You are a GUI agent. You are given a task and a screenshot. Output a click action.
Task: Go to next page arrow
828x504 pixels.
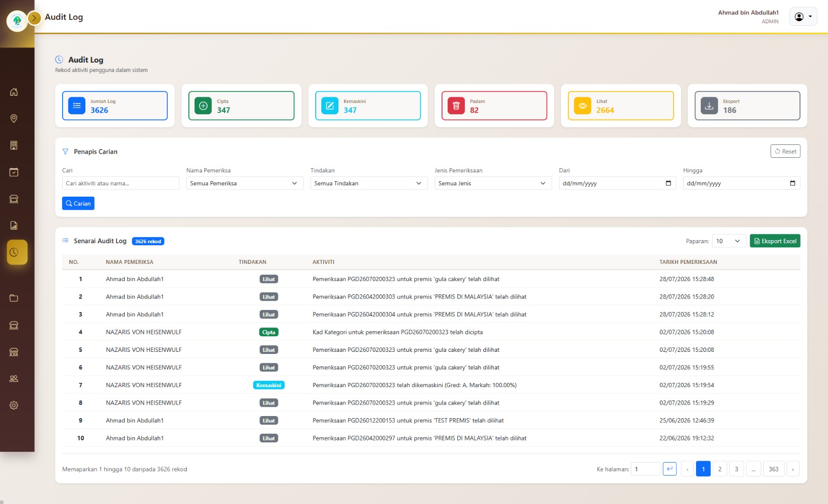[793, 469]
